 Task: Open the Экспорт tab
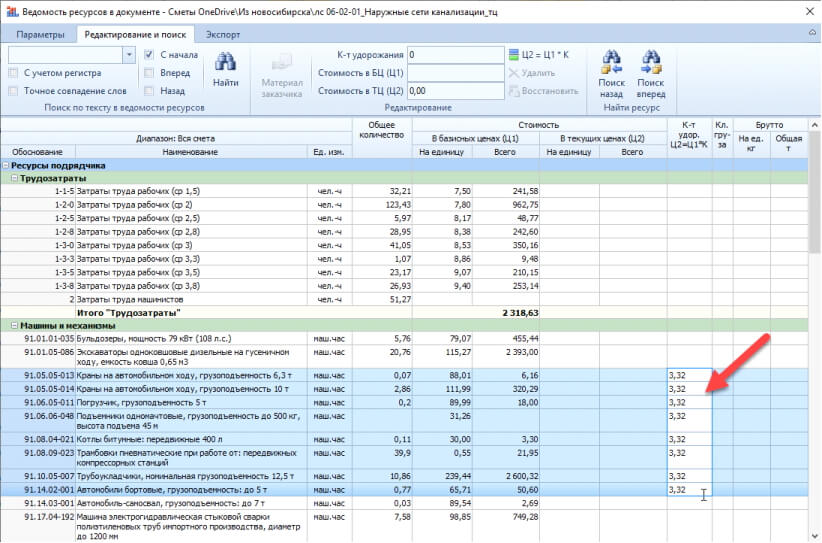point(223,35)
